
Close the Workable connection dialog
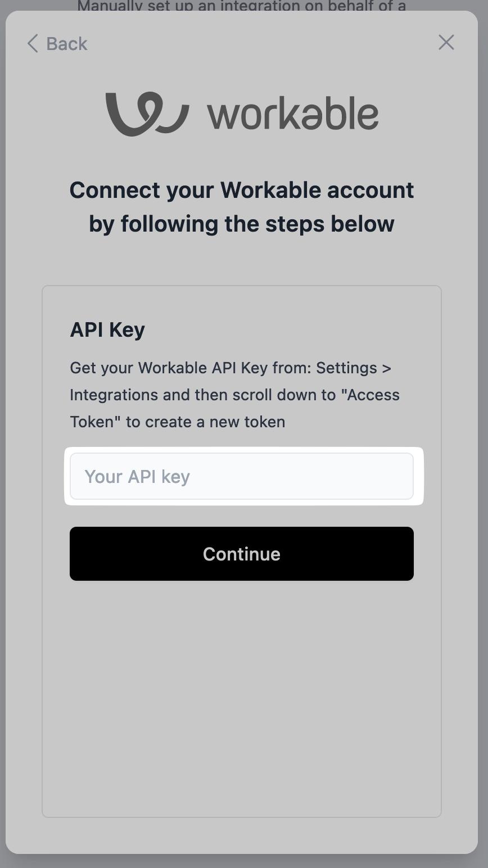pyautogui.click(x=446, y=42)
